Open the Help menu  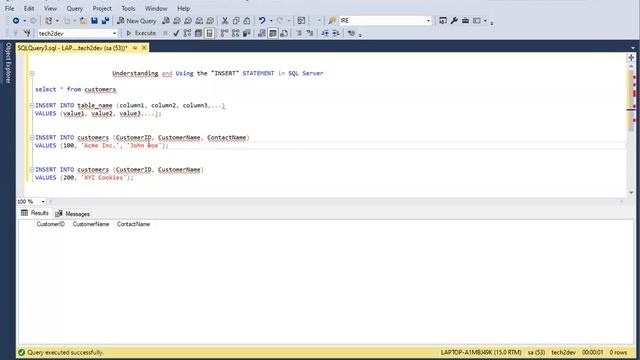183,8
